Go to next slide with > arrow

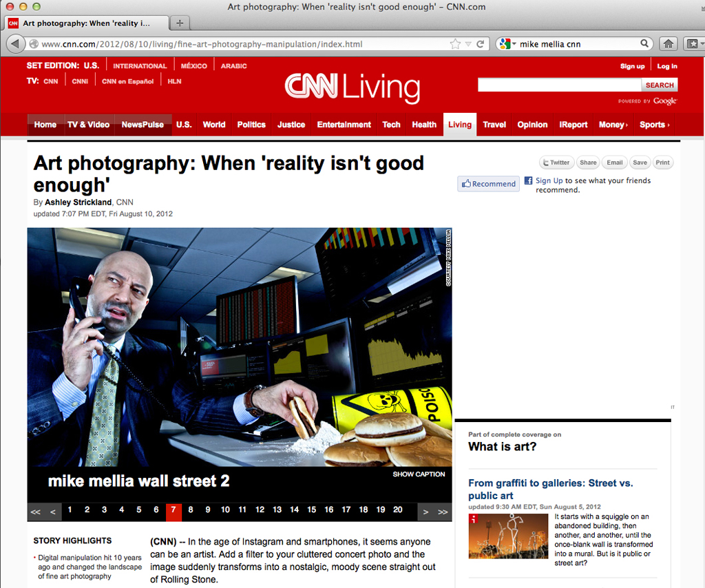426,512
